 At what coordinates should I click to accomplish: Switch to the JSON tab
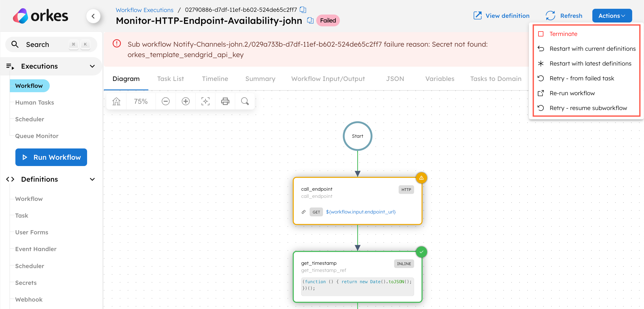[x=395, y=79]
